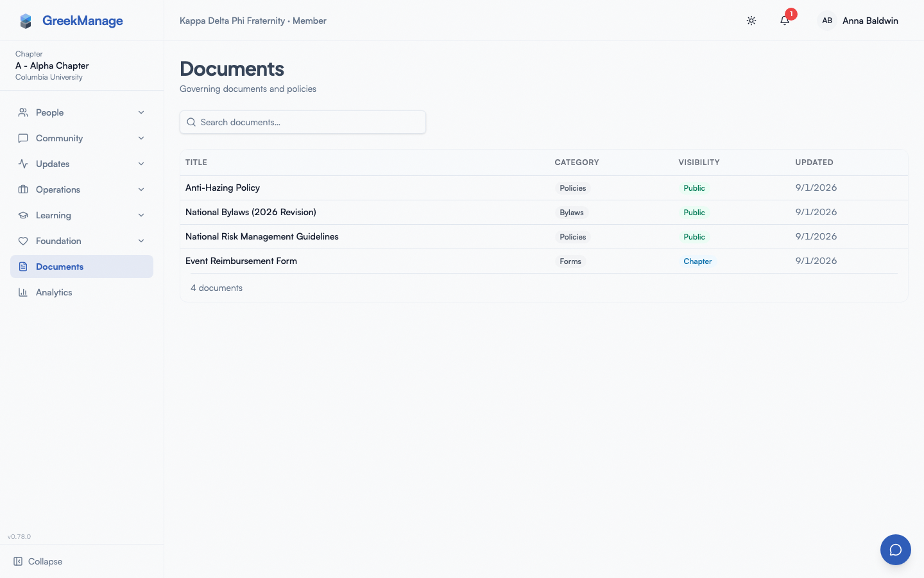
Task: Select the Operations sidebar label
Action: click(58, 189)
